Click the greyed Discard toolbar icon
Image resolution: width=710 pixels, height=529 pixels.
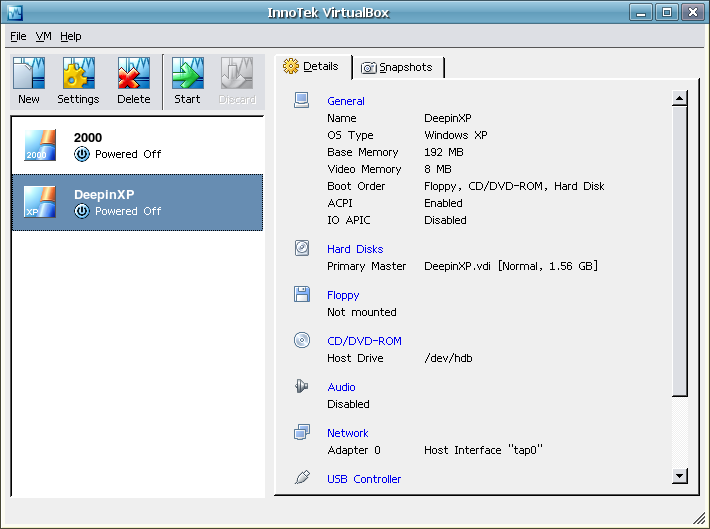[x=237, y=73]
